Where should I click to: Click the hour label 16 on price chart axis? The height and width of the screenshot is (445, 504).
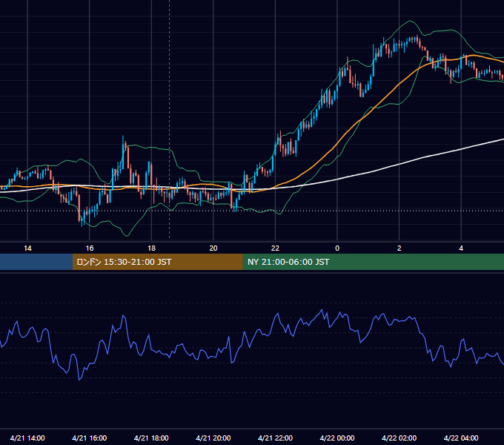(90, 248)
